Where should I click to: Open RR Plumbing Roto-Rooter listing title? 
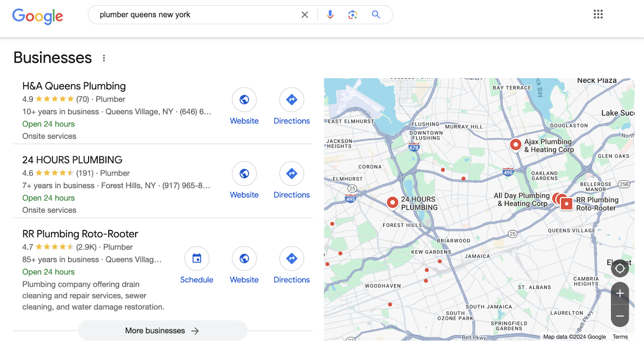pyautogui.click(x=80, y=234)
